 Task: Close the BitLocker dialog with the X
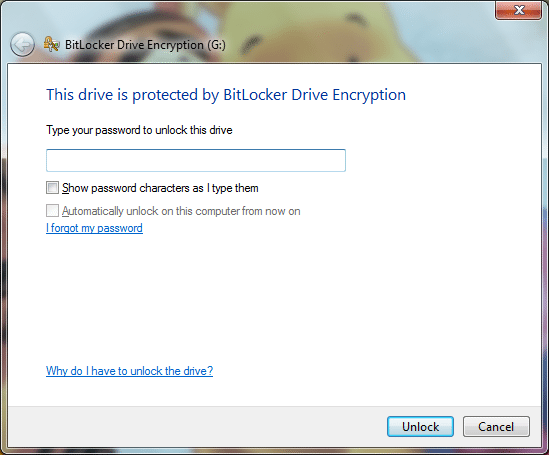pos(519,10)
